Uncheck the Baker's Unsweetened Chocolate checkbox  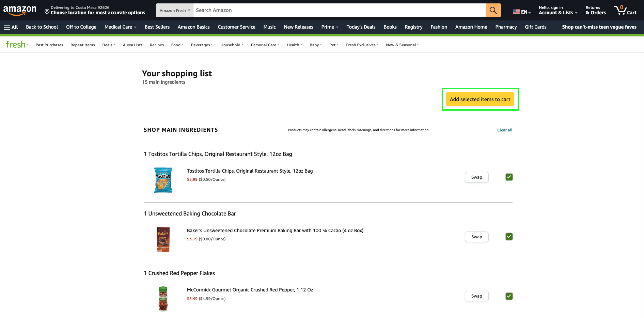(509, 237)
